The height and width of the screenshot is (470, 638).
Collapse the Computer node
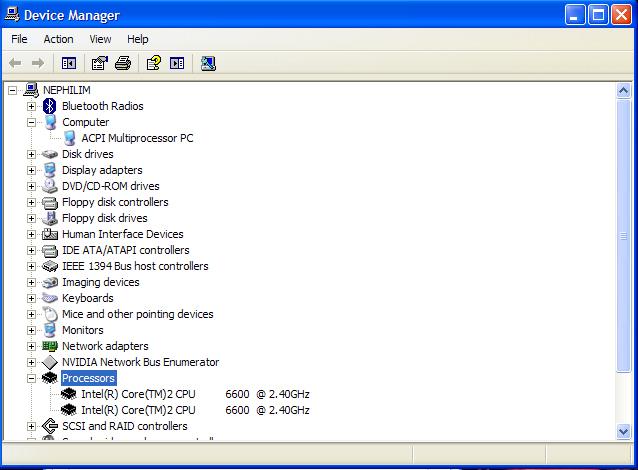click(31, 122)
